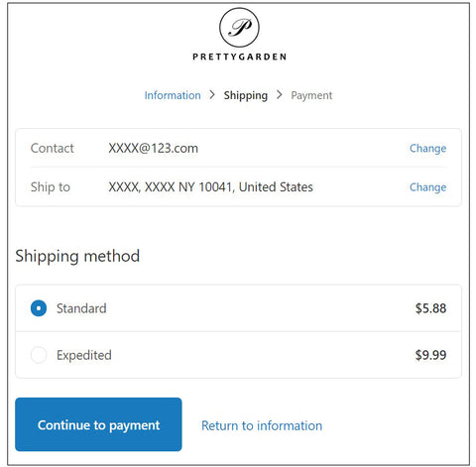
Task: Click the $9.99 Expedited shipping price
Action: click(430, 355)
